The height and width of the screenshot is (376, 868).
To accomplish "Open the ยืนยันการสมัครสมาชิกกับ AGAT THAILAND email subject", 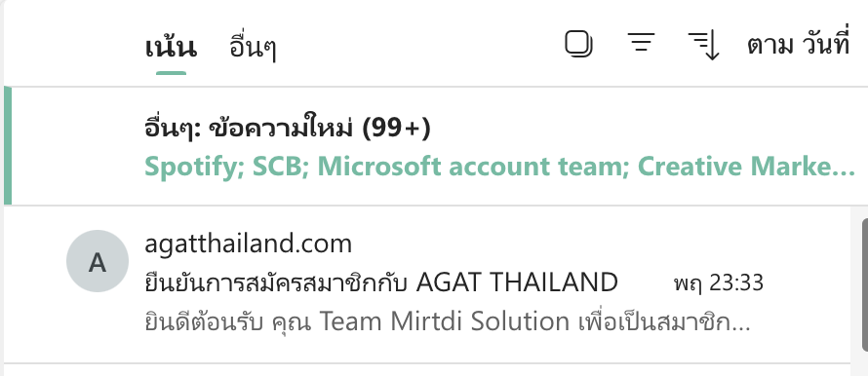I will (x=381, y=282).
